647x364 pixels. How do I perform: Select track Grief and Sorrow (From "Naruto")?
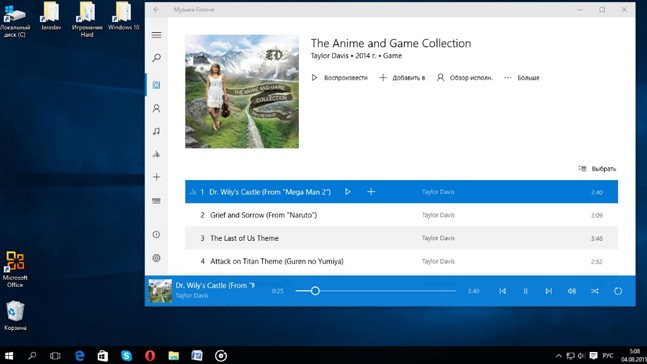(x=401, y=215)
